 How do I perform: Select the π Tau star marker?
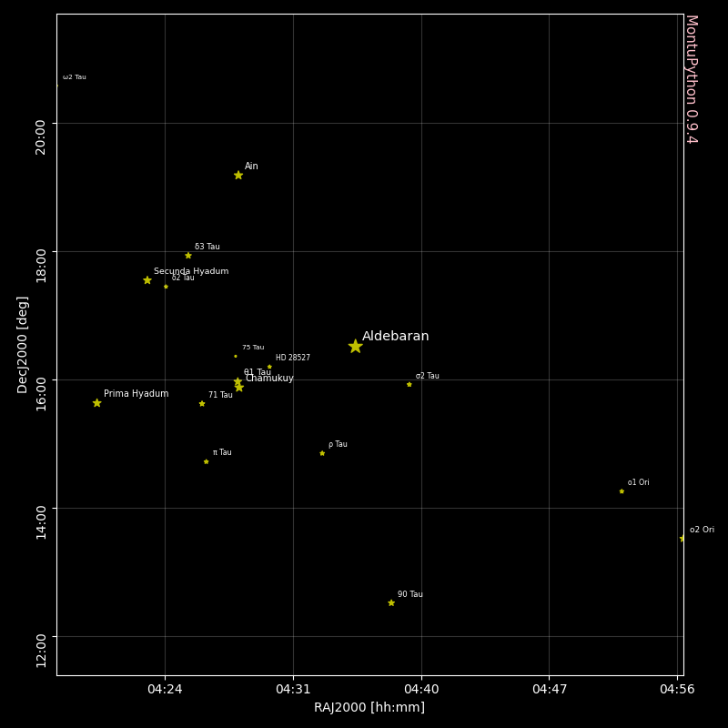[207, 461]
